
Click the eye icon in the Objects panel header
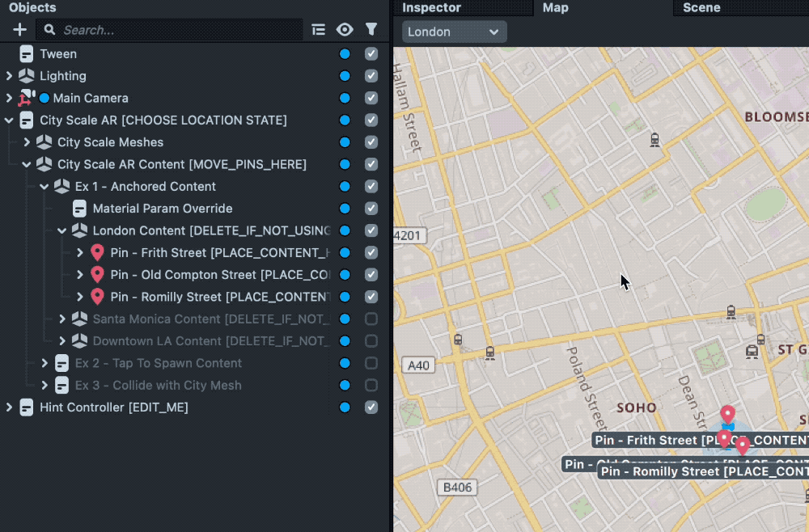pos(345,29)
